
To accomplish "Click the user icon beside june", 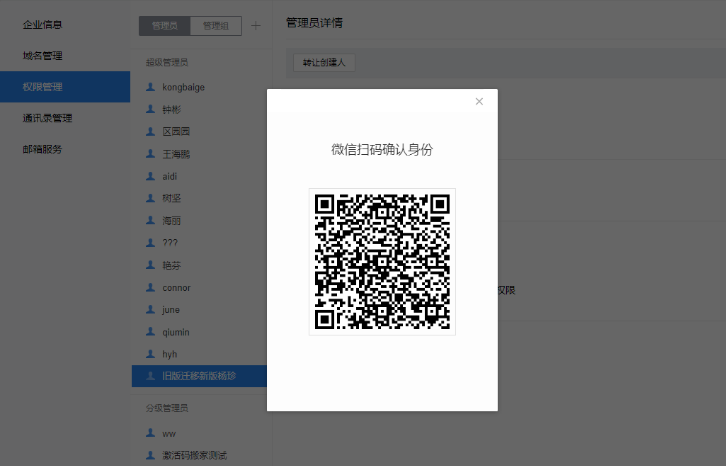I will [x=150, y=309].
